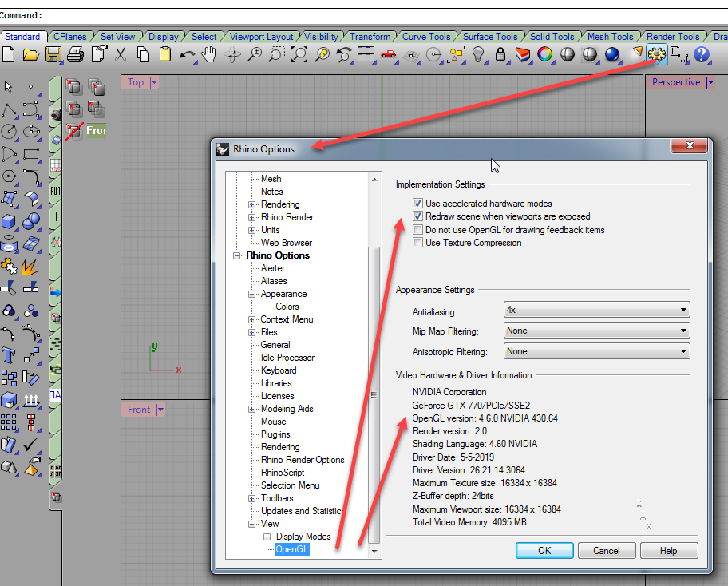728x586 pixels.
Task: Uncheck Use accelerated hardware modes
Action: coord(417,204)
